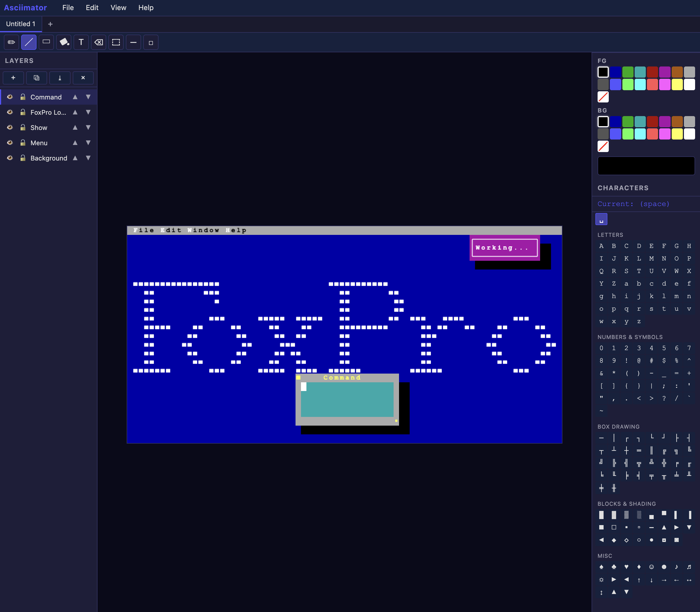The width and height of the screenshot is (700, 612).
Task: Pick the full block character
Action: (601, 515)
